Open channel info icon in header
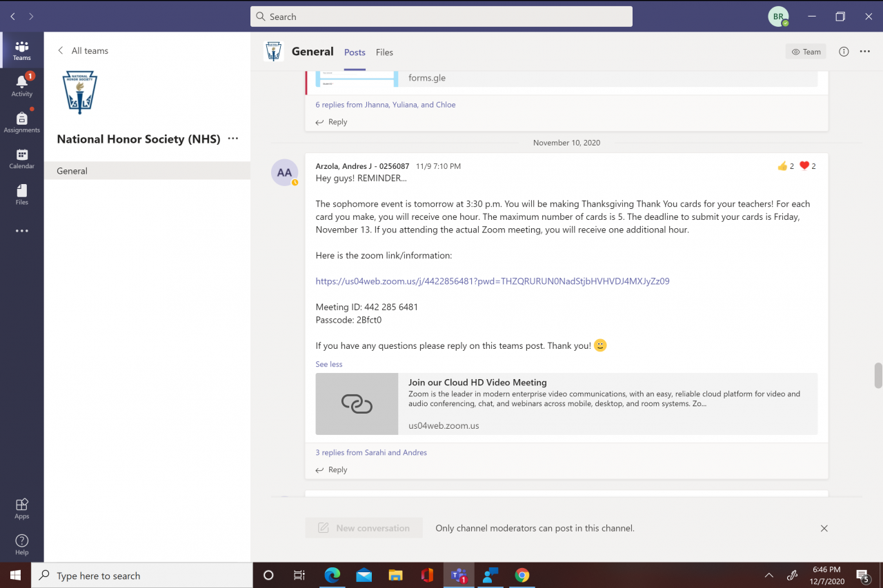The width and height of the screenshot is (883, 588). pyautogui.click(x=844, y=52)
